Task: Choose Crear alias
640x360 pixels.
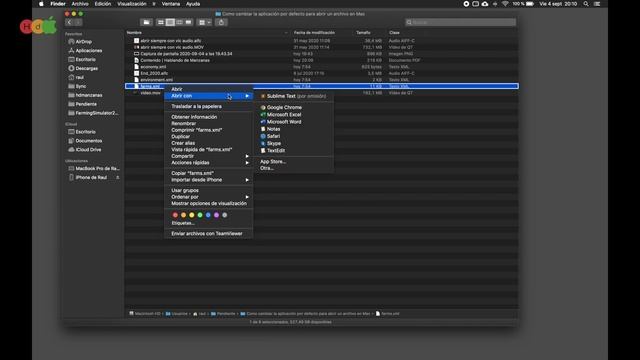Action: (209, 143)
